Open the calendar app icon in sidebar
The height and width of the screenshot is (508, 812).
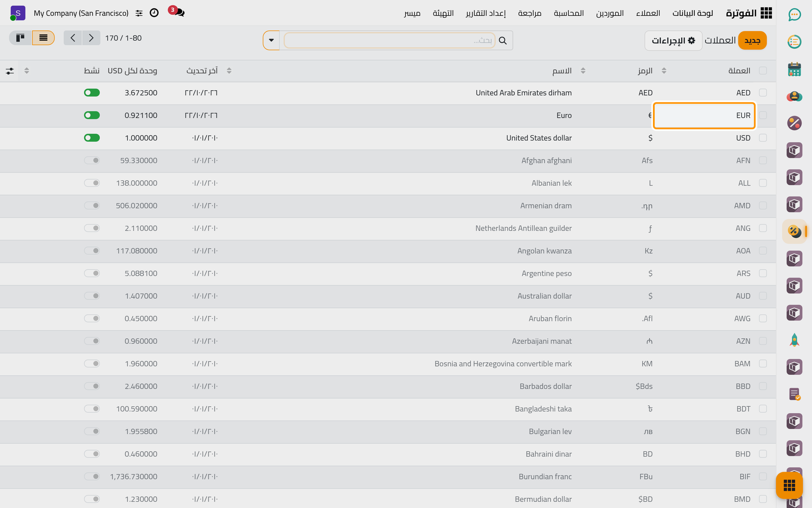click(x=794, y=69)
